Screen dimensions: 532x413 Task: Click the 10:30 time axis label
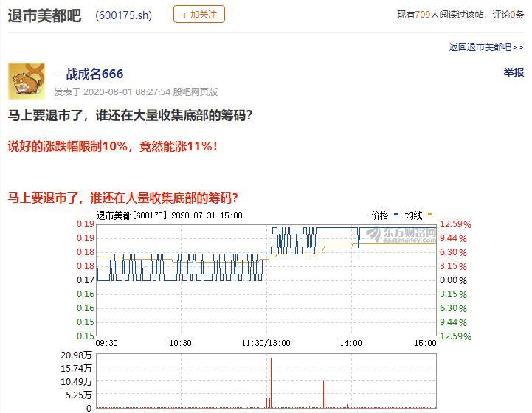181,343
